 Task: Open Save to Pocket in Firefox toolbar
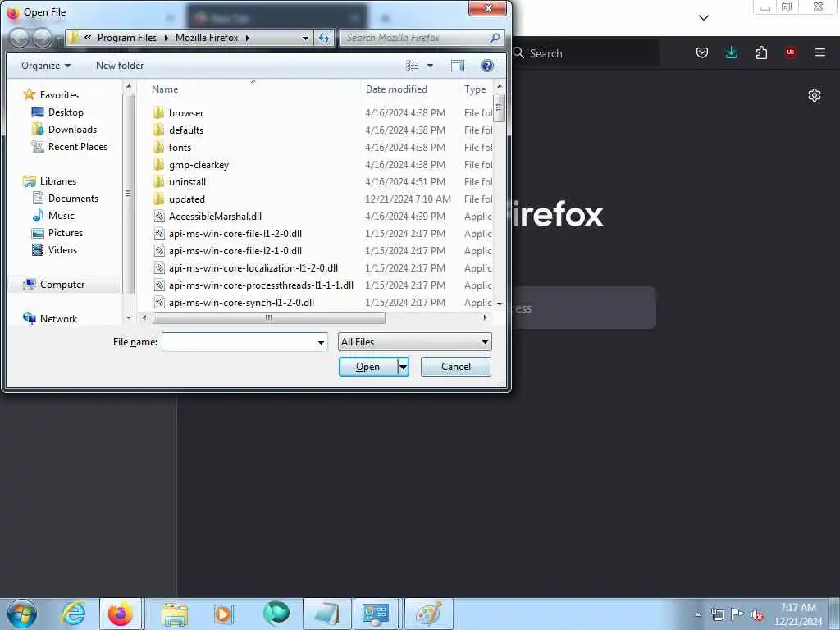tap(702, 52)
